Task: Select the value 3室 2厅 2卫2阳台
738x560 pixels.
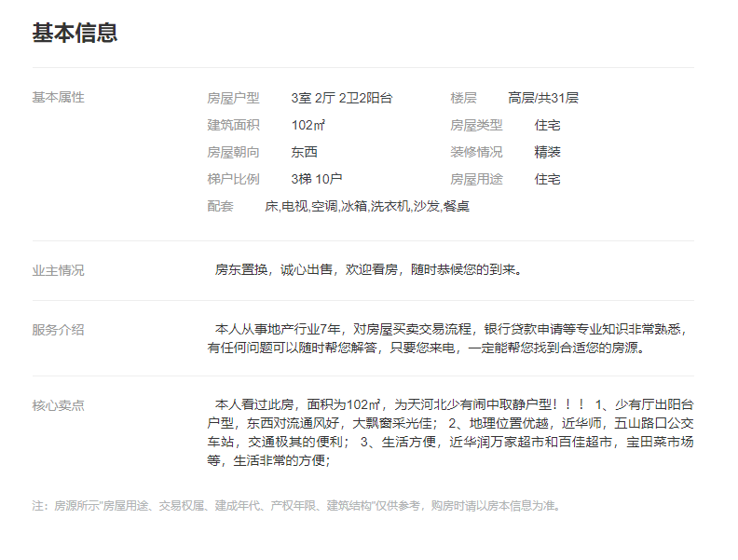Action: tap(342, 98)
